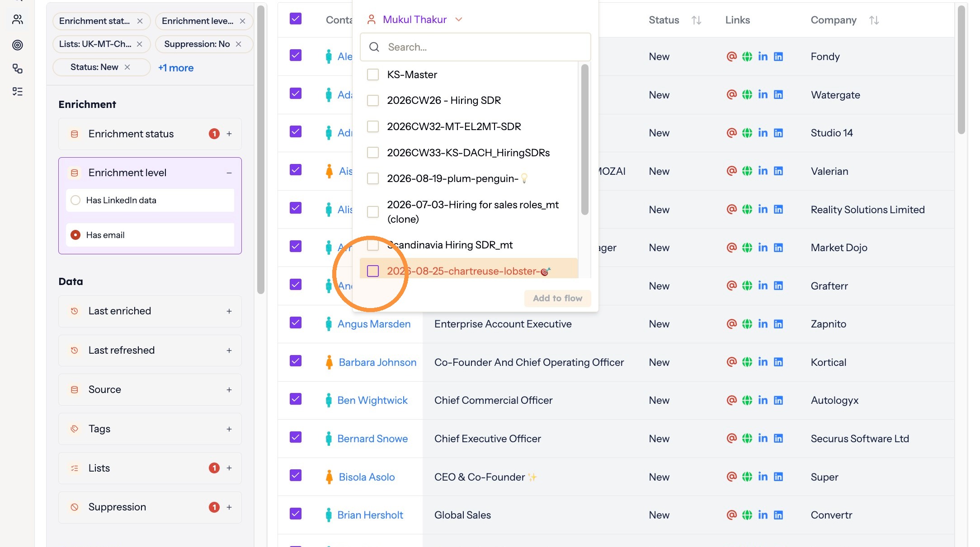This screenshot has height=547, width=980.
Task: Open the LinkedIn profile icon for Studio 14
Action: 763,133
